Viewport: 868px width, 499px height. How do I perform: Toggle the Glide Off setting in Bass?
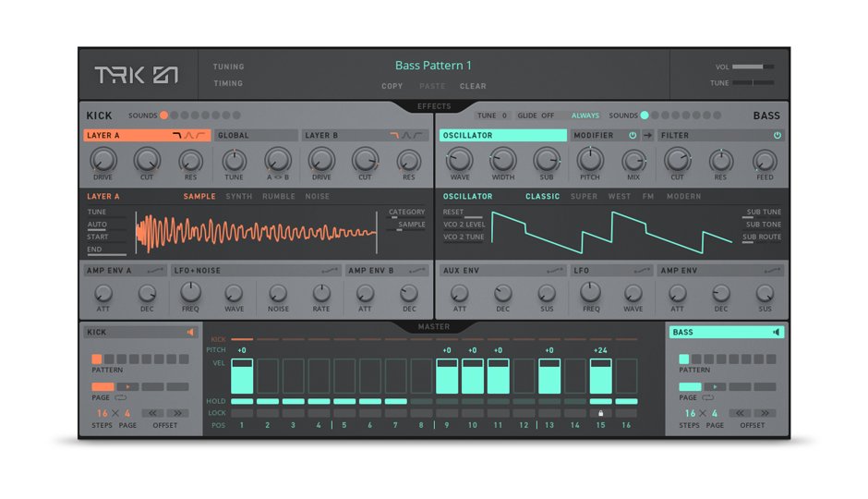coord(536,116)
